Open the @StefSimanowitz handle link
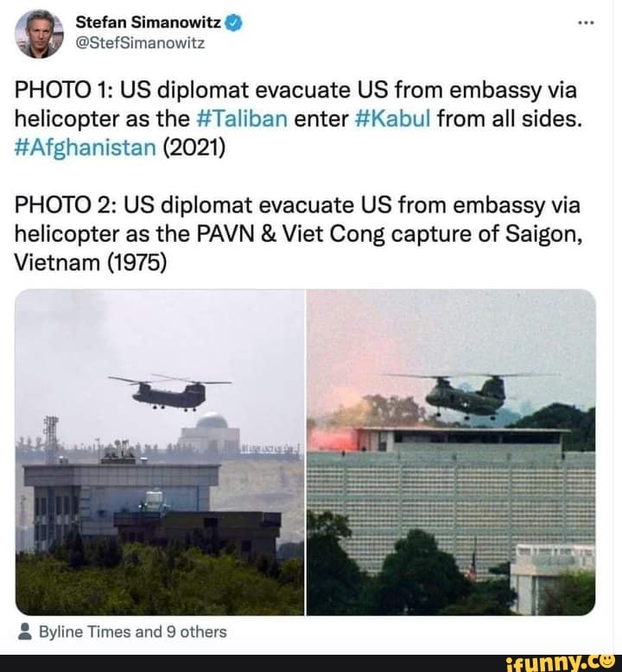The image size is (622, 672). pyautogui.click(x=140, y=44)
